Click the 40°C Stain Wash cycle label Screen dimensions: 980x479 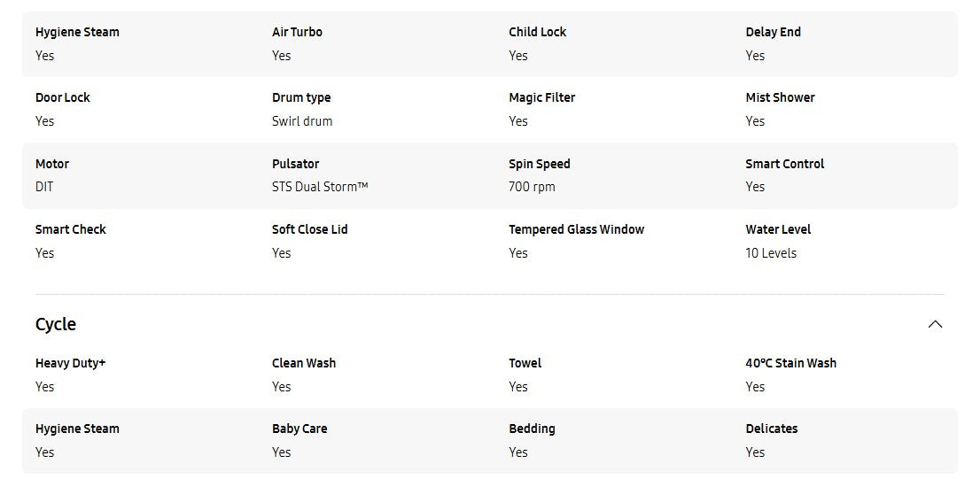[790, 363]
